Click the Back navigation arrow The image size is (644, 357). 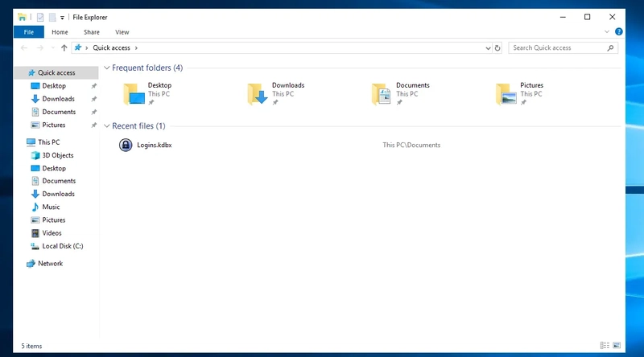tap(24, 48)
